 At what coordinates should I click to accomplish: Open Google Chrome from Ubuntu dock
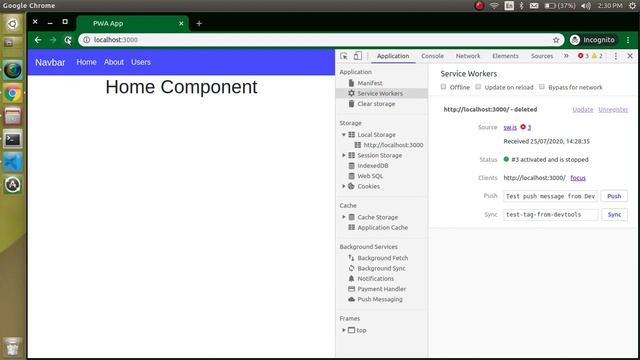click(13, 94)
